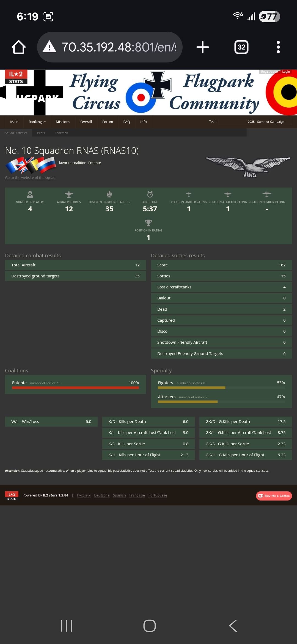Click the Login link
This screenshot has width=297, height=644.
tap(286, 72)
